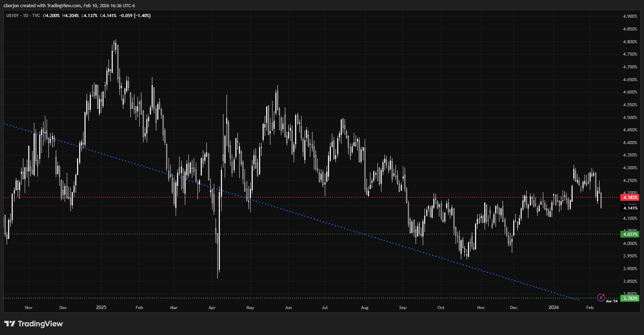Click the 4.500% tick on price axis
The height and width of the screenshot is (335, 644).
630,118
